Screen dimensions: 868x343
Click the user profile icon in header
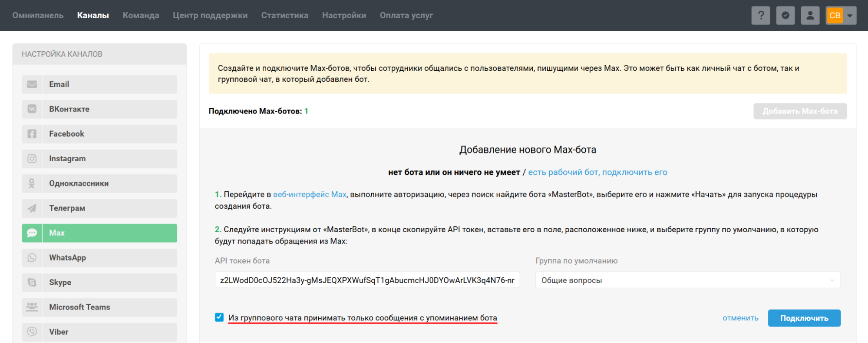point(810,16)
